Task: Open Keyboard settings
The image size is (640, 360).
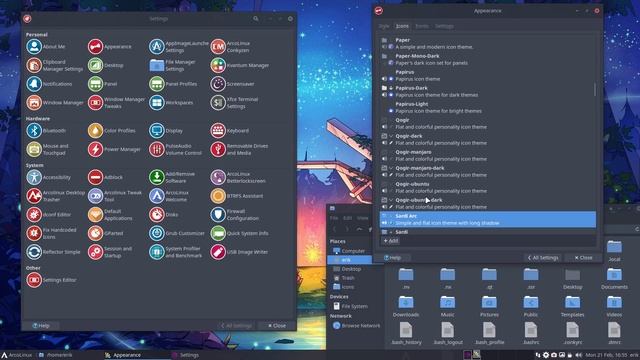Action: pos(229,131)
